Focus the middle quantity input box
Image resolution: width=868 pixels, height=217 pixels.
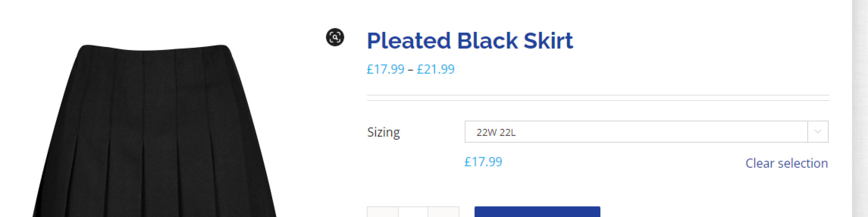click(413, 212)
